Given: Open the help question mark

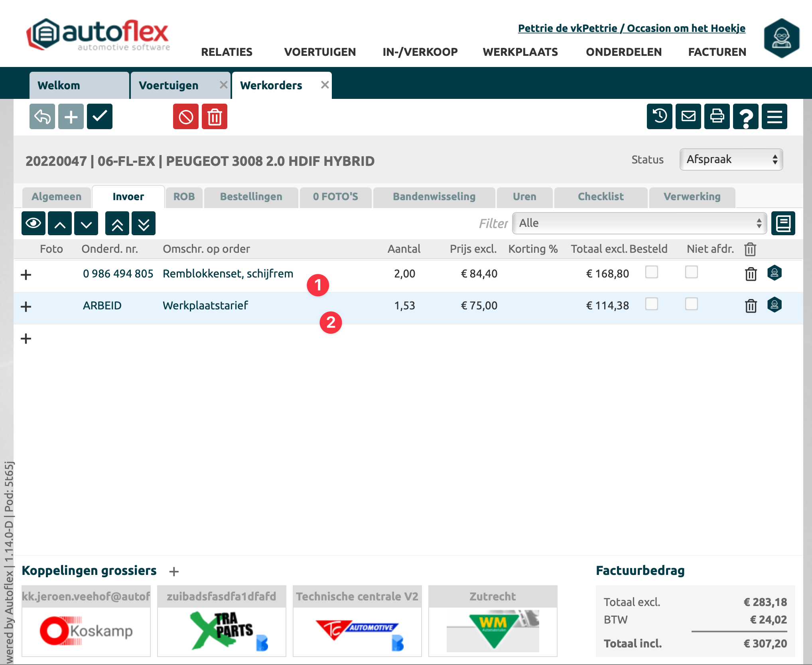Looking at the screenshot, I should coord(745,116).
